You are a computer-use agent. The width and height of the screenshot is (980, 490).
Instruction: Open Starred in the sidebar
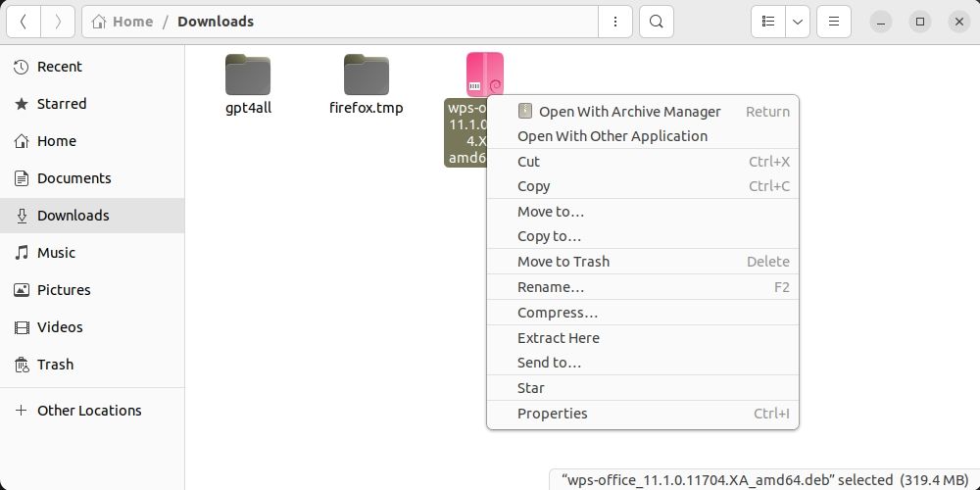(x=62, y=104)
